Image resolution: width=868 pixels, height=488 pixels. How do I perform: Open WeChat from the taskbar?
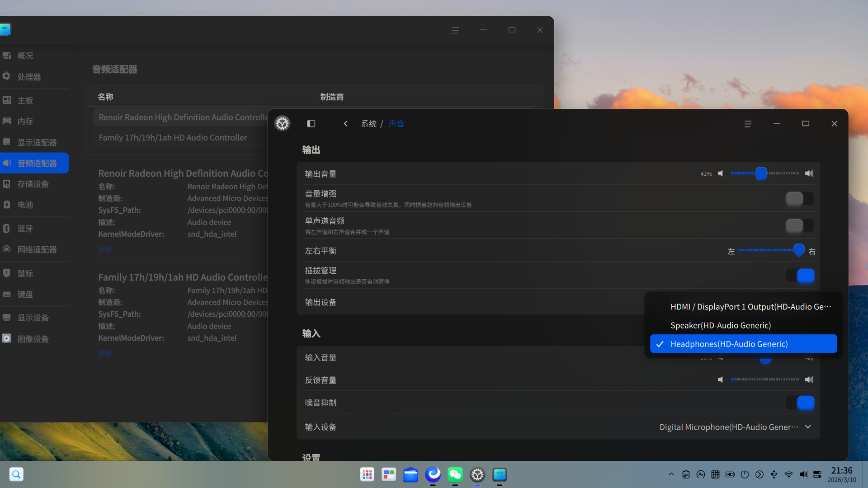[455, 474]
